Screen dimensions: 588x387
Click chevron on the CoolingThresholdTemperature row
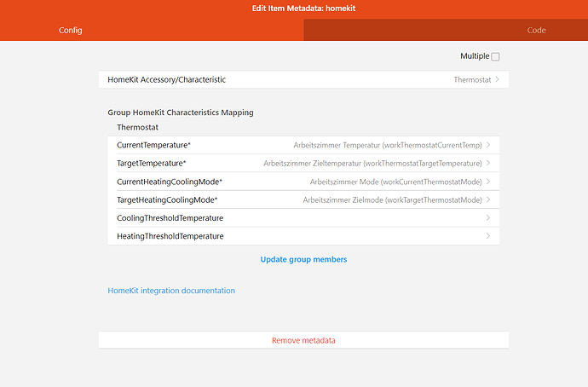[x=488, y=218]
